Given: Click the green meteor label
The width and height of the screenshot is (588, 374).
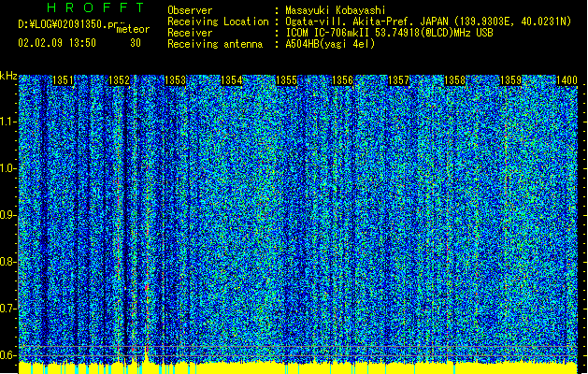Looking at the screenshot, I should [133, 29].
